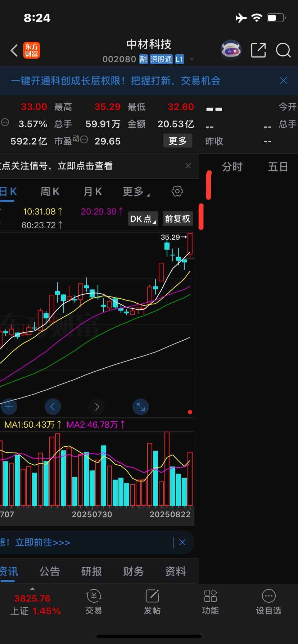298x644 pixels.
Task: Switch to the 资讯 tab
Action: [x=8, y=571]
